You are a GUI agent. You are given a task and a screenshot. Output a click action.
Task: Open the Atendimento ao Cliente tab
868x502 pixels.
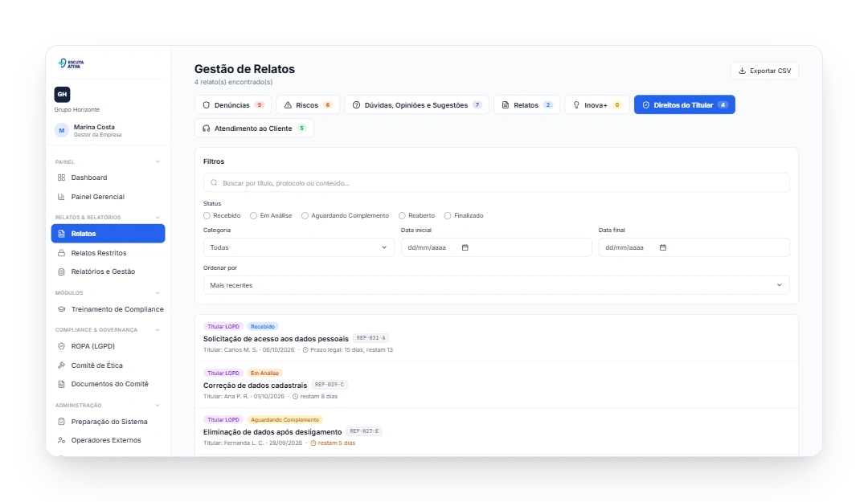254,129
